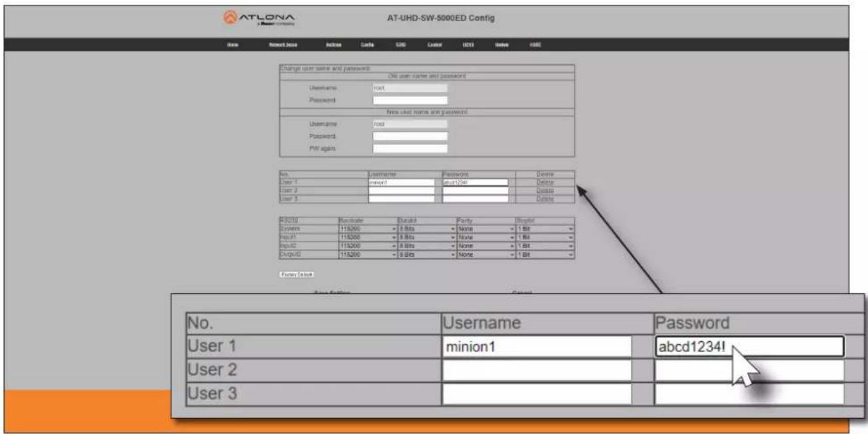This screenshot has width=868, height=434.
Task: Go to the Network Setup page
Action: click(283, 45)
